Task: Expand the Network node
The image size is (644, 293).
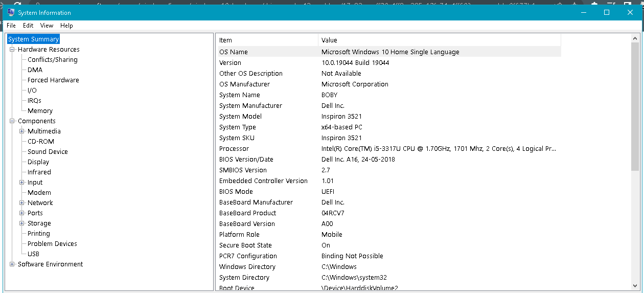Action: click(x=22, y=203)
